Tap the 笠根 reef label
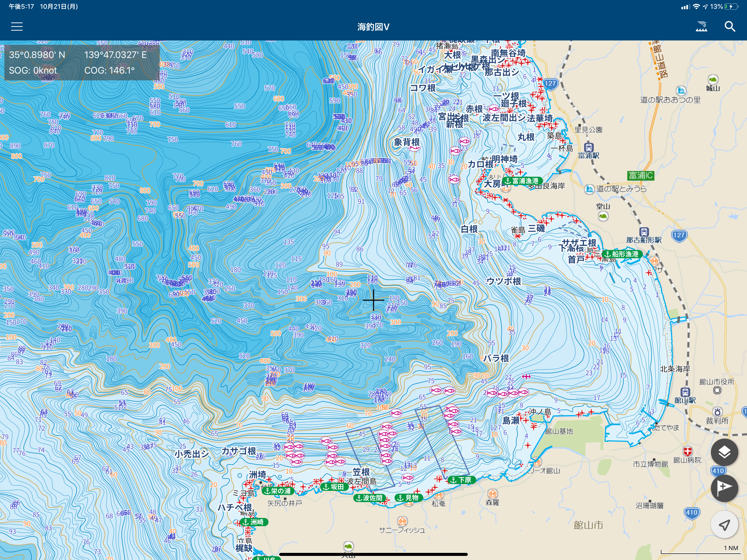This screenshot has height=560, width=747. click(361, 472)
